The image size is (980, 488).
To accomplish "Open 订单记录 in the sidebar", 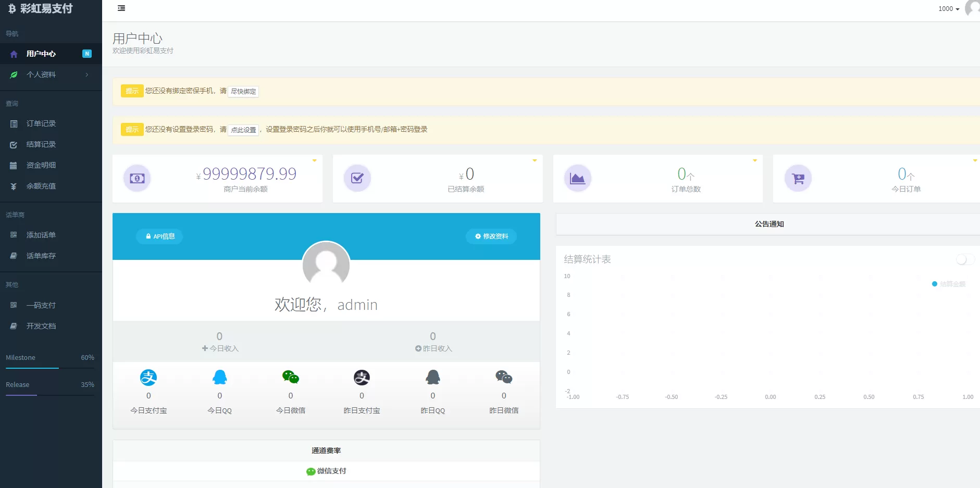I will 41,123.
